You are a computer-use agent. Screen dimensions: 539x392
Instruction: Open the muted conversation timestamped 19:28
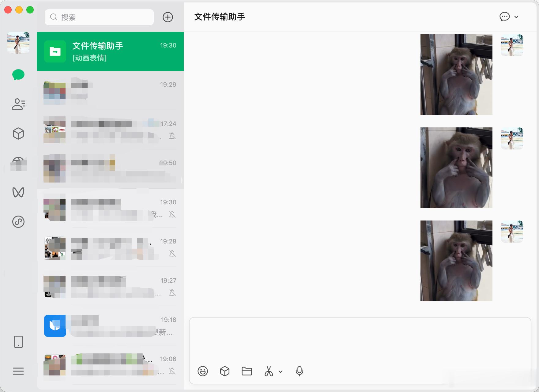(x=110, y=247)
